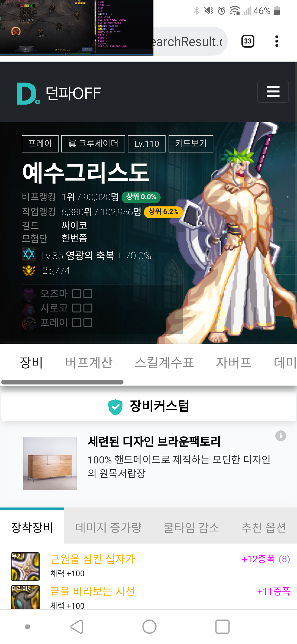Screen dimensions: 297x644
Task: Click the 카드보기 button
Action: 191,144
